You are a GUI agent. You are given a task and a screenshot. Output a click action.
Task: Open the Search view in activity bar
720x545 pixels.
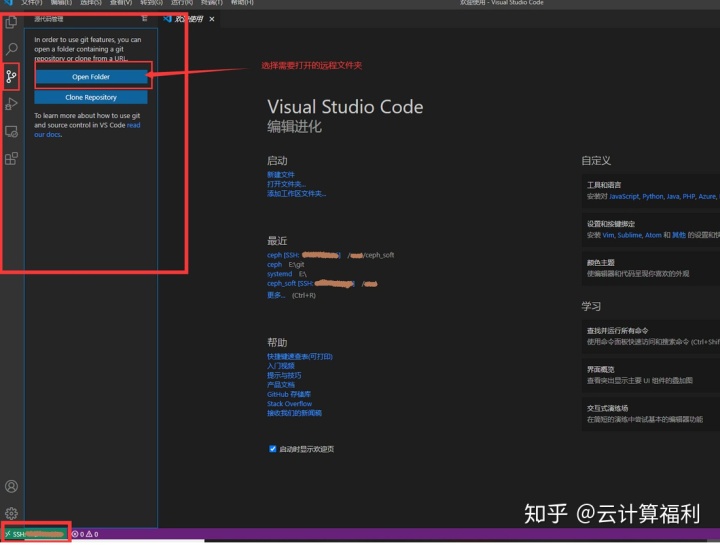[x=11, y=49]
